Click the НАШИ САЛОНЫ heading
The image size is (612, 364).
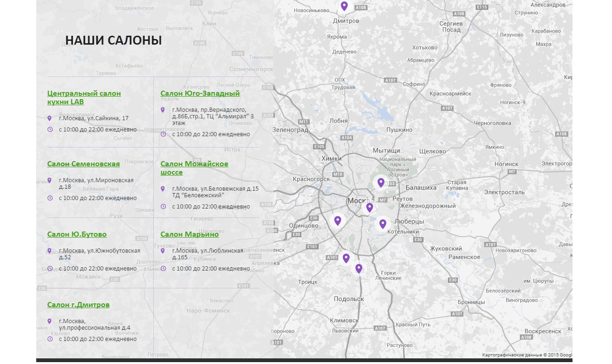point(114,40)
